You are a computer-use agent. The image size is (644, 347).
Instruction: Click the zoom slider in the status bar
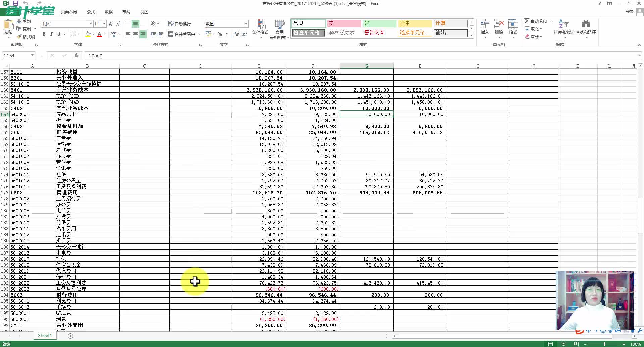[x=604, y=344]
